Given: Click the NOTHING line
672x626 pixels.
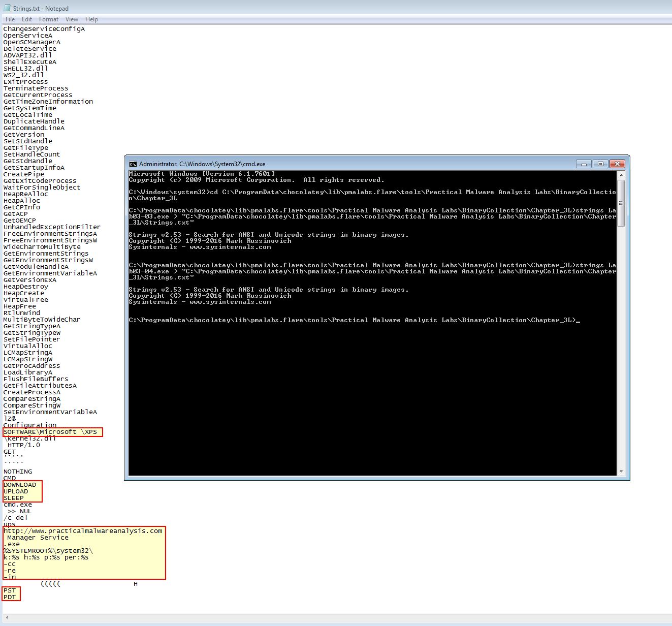Looking at the screenshot, I should click(x=18, y=472).
